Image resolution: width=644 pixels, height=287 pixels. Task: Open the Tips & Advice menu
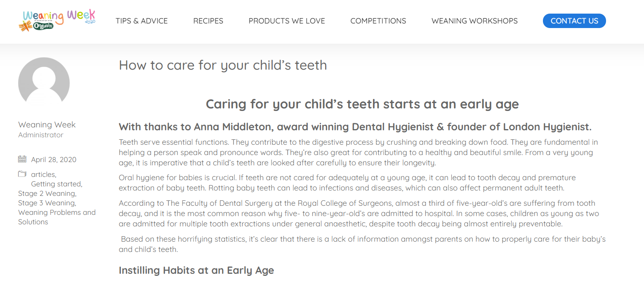(x=142, y=21)
